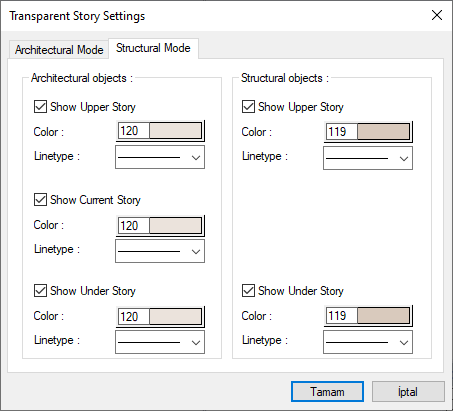Screen dimensions: 453x411
Task: Switch to the Architectural Mode tab
Action: coord(59,50)
